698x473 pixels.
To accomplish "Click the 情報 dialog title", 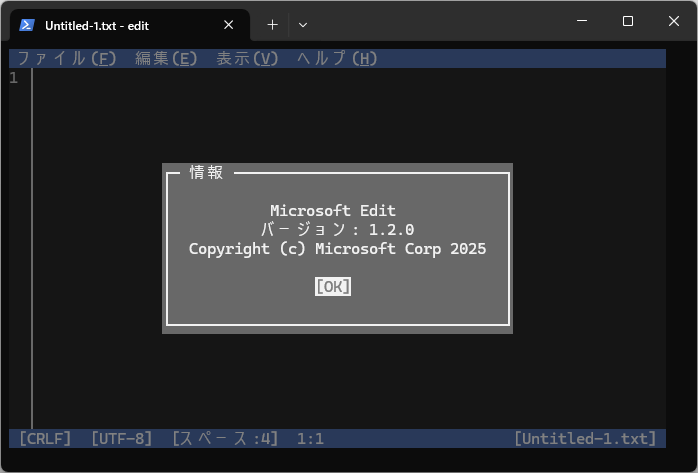I will pyautogui.click(x=207, y=173).
